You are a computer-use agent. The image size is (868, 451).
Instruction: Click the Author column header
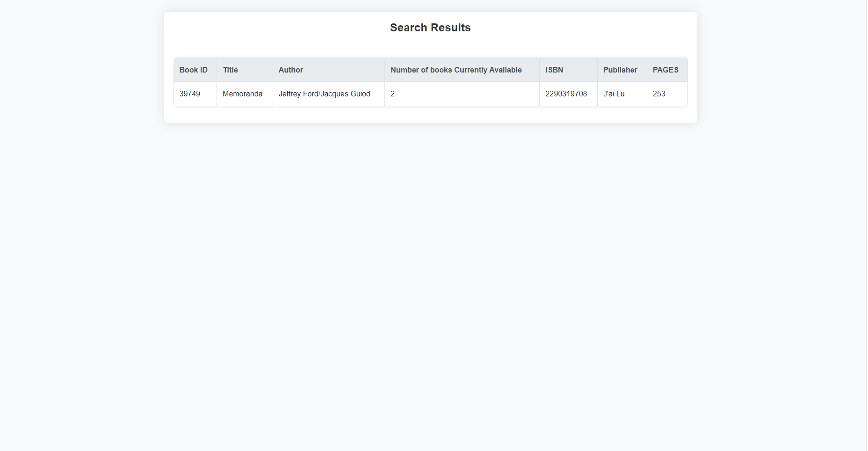(x=290, y=70)
